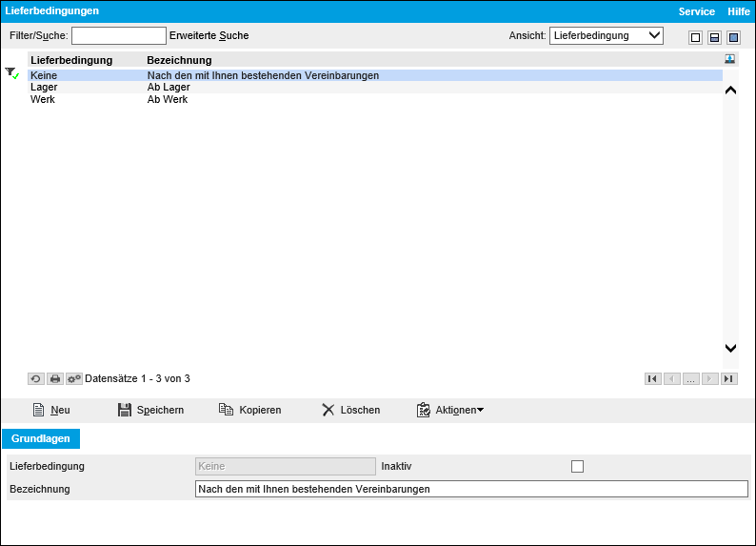
Task: Click the disabled Lieferbedingung field showing Keine
Action: tap(286, 466)
